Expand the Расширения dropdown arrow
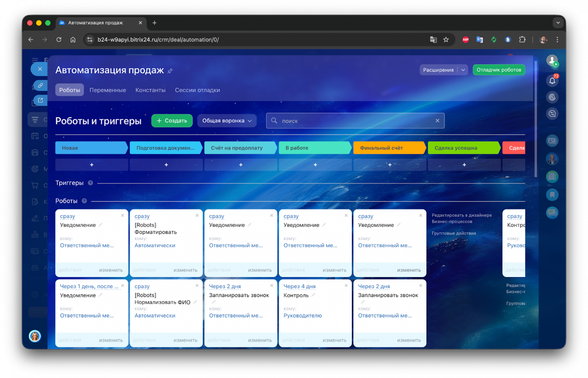Viewport: 588px width, 378px height. [x=463, y=70]
